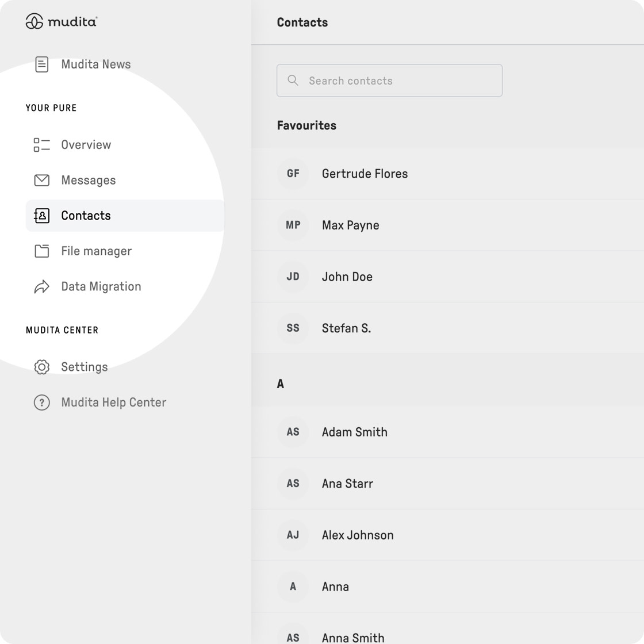Screen dimensions: 644x644
Task: Open the Settings gear icon
Action: coord(41,367)
